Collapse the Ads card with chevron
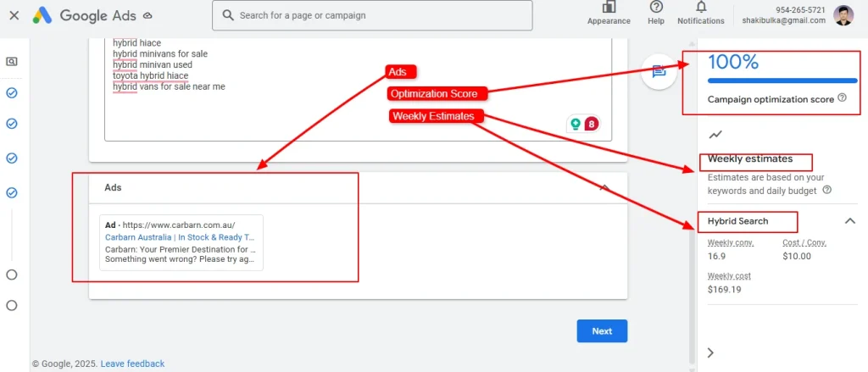The image size is (868, 372). pyautogui.click(x=604, y=187)
